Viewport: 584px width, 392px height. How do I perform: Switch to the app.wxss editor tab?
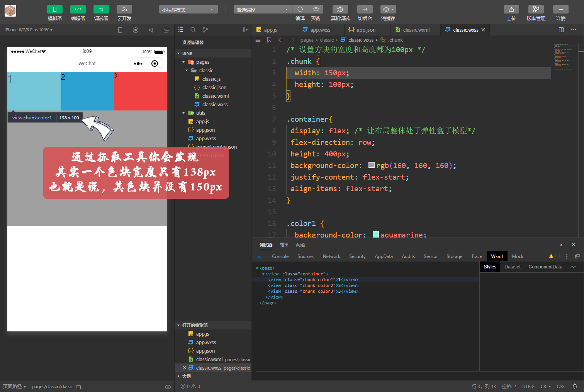tap(320, 30)
